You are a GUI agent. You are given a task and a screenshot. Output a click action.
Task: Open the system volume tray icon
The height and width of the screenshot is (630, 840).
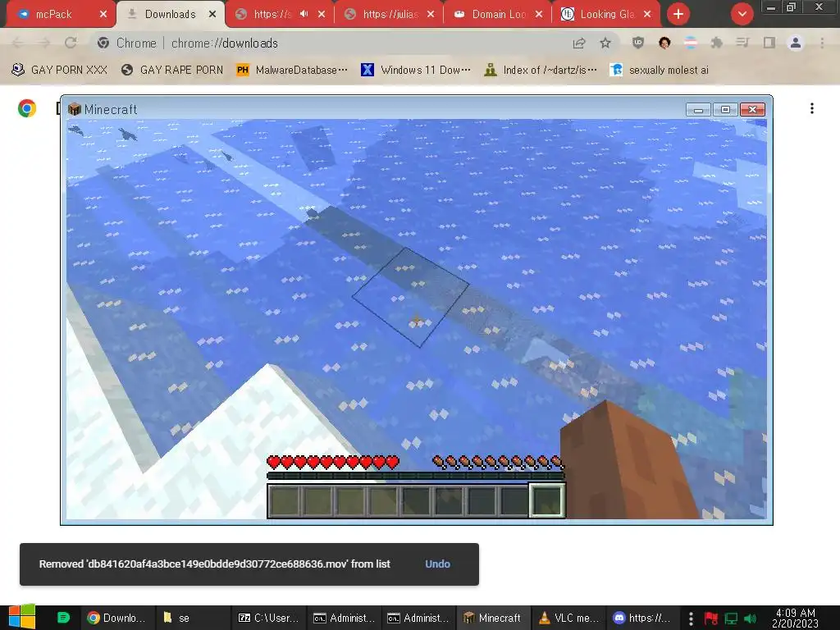[x=751, y=619]
